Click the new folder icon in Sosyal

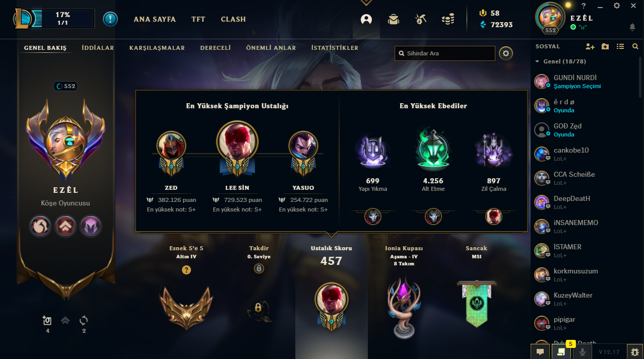tap(605, 46)
